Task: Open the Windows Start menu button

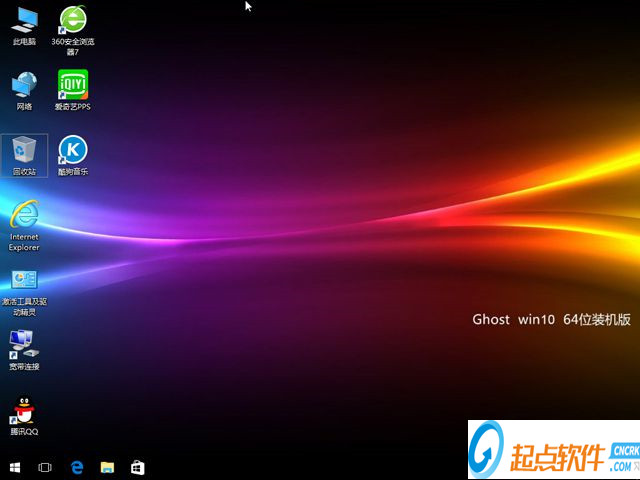Action: [x=16, y=467]
